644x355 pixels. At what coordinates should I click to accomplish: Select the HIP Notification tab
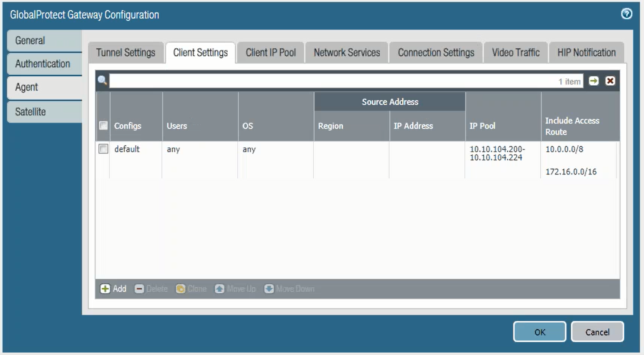(x=586, y=53)
